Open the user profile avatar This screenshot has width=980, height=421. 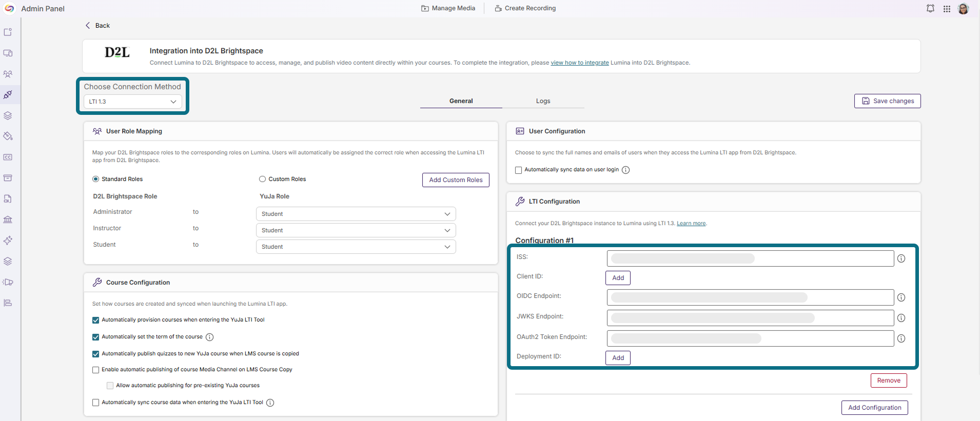click(963, 8)
